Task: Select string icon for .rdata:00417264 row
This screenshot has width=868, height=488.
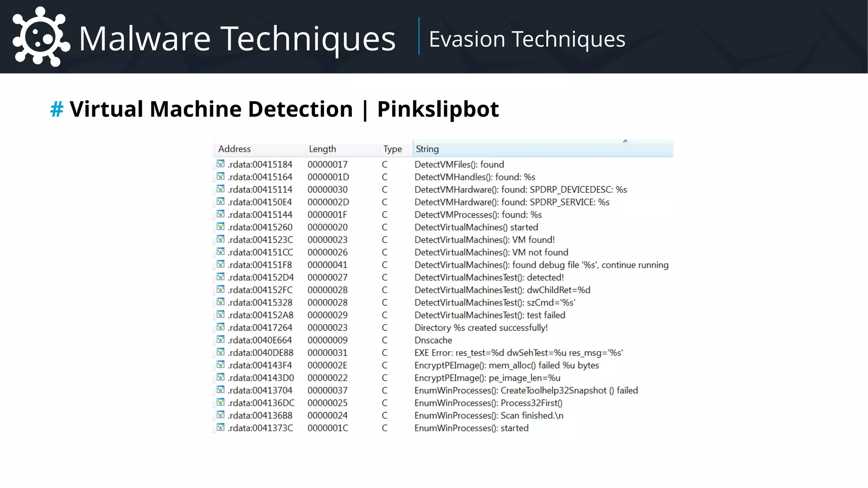Action: point(220,327)
